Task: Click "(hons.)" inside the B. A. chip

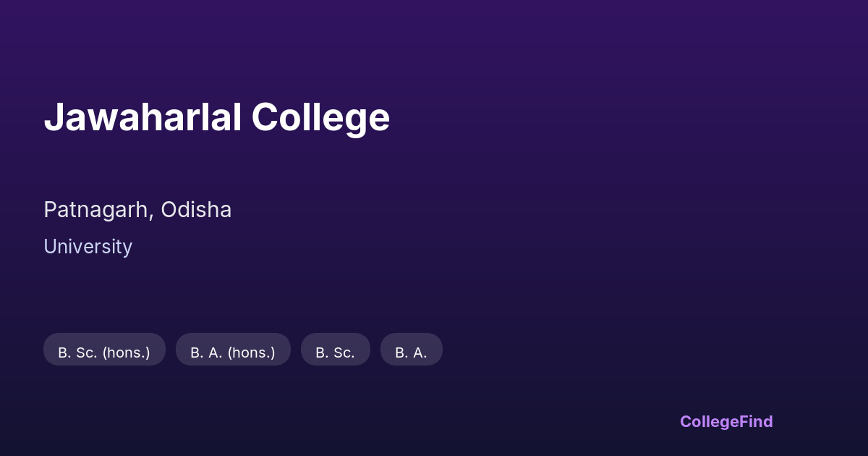Action: pyautogui.click(x=252, y=352)
